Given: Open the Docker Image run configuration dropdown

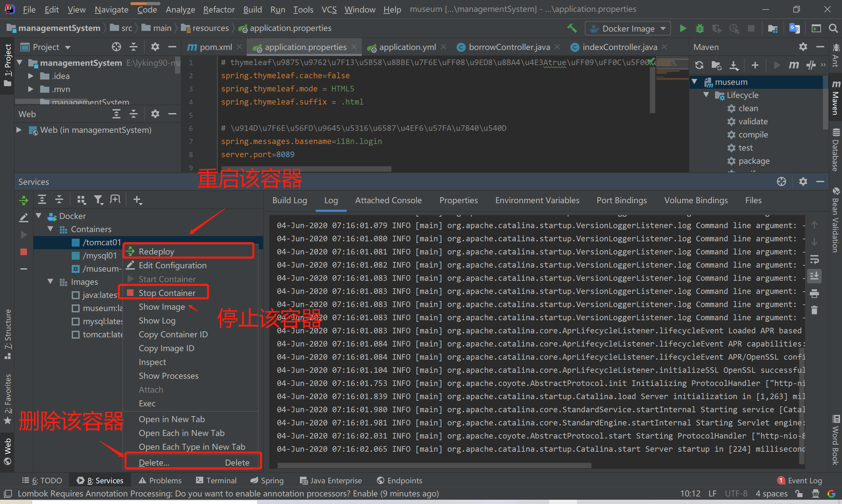Looking at the screenshot, I should pos(628,29).
